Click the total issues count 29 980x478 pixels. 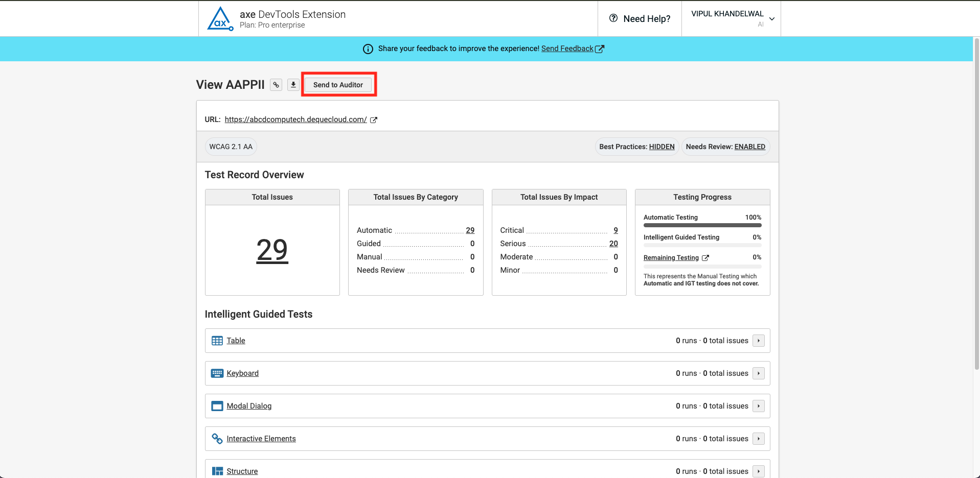tap(272, 250)
